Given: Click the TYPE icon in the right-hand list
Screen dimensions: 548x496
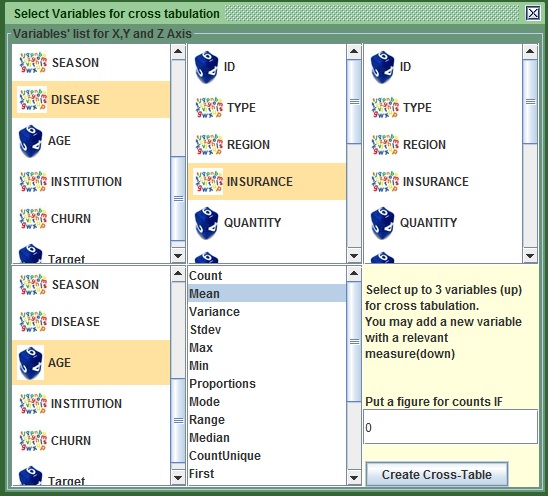Looking at the screenshot, I should [x=385, y=107].
